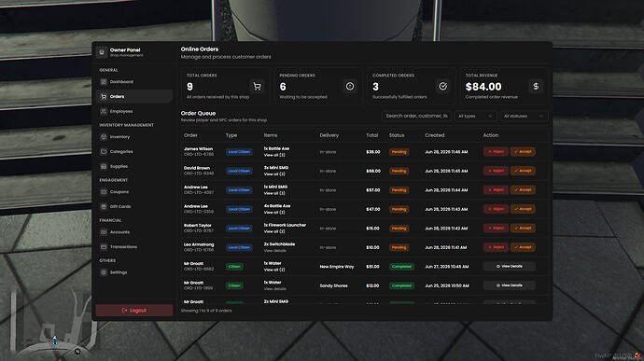
Task: Accept Robert Taylor's Firework Launcher order
Action: pyautogui.click(x=523, y=228)
